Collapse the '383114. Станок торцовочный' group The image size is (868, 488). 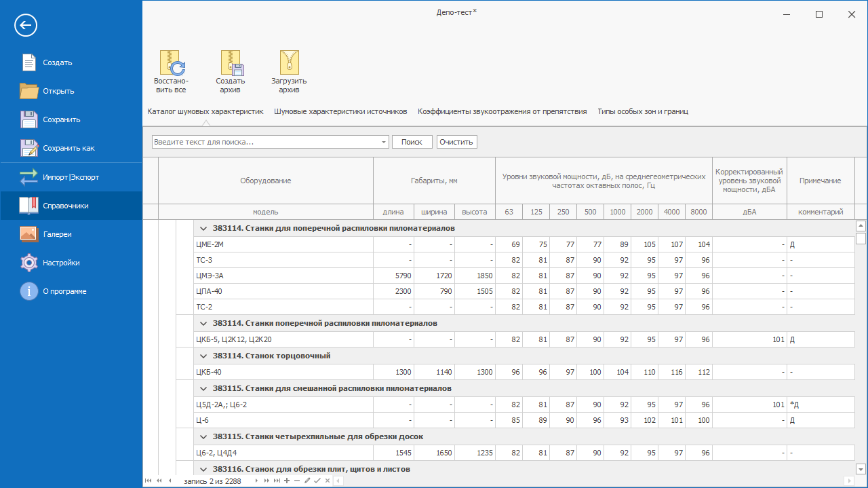point(203,356)
